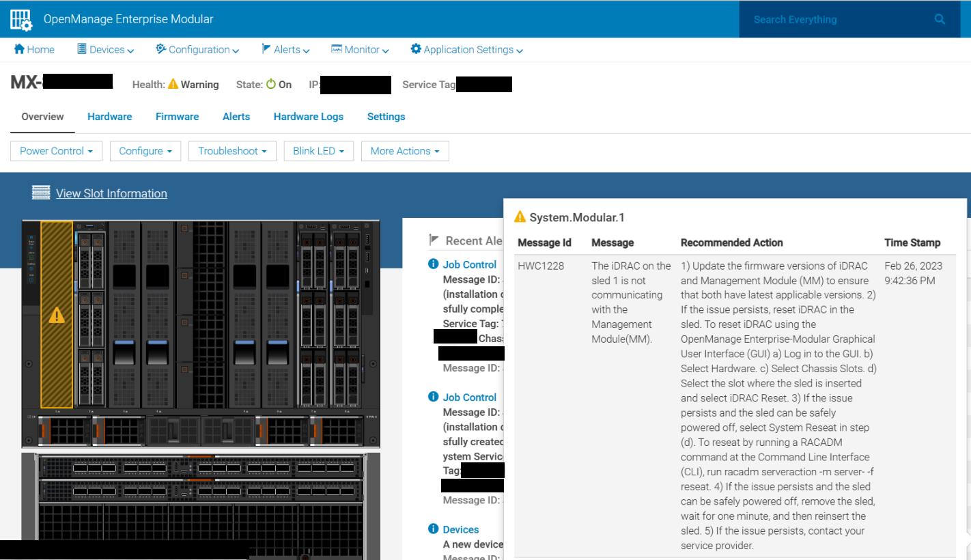971x560 pixels.
Task: Click the Application Settings gear icon
Action: [416, 49]
